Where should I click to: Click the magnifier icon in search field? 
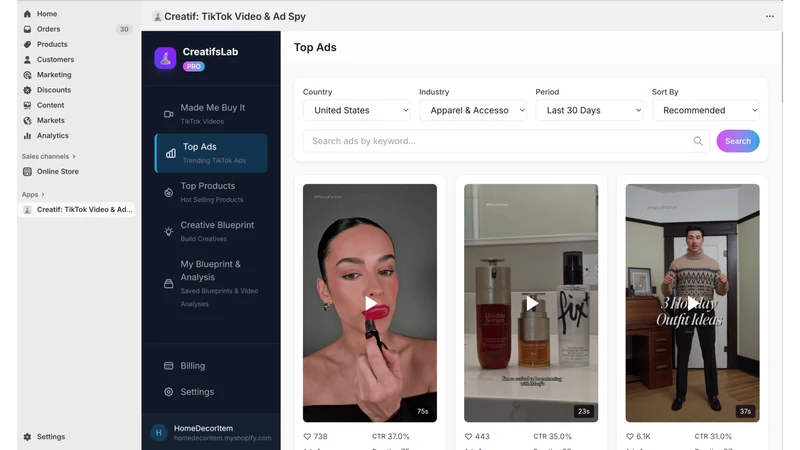point(697,141)
